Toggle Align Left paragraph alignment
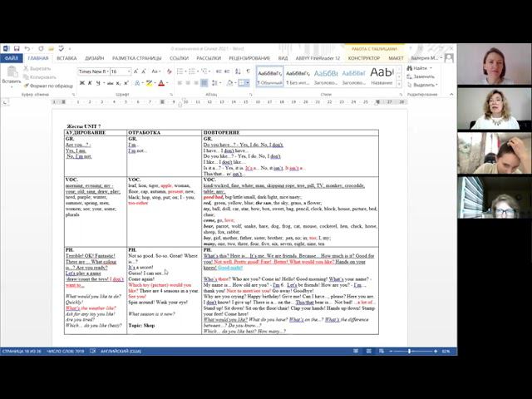 click(180, 83)
